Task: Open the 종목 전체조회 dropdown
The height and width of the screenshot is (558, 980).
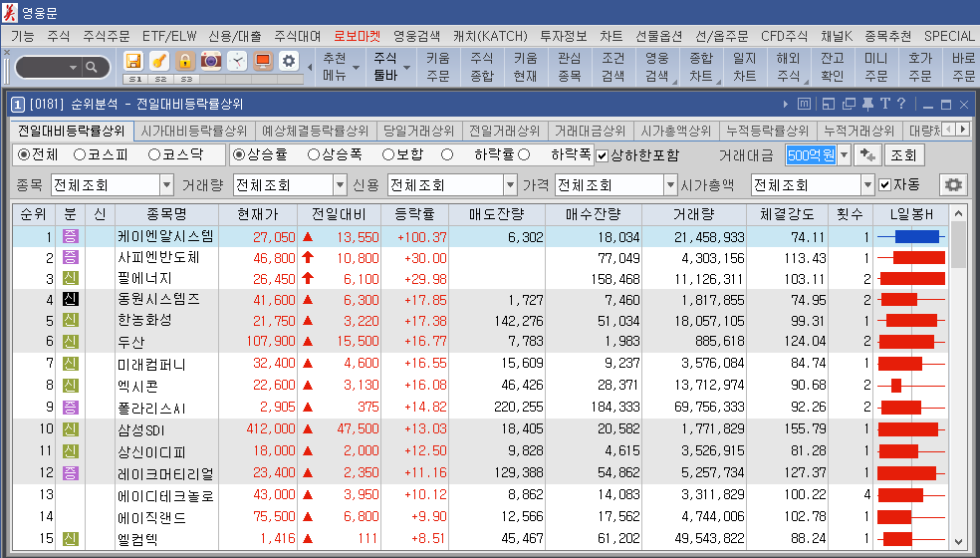Action: tap(167, 185)
